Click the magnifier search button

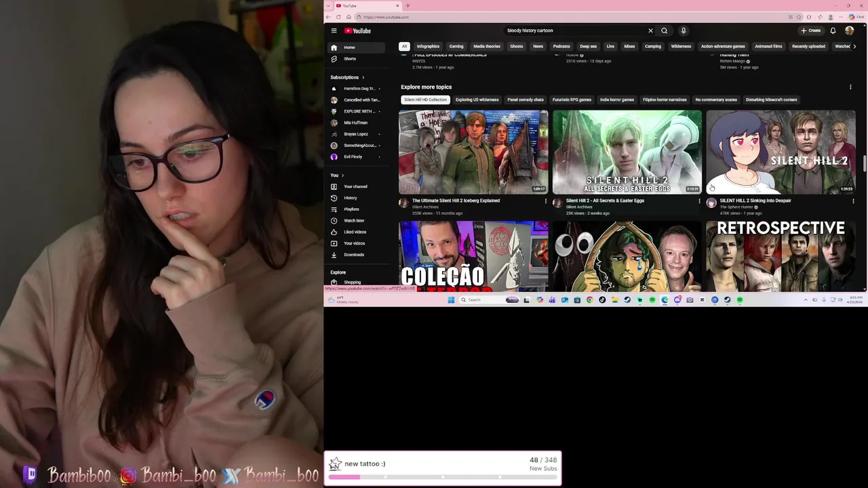coord(665,30)
